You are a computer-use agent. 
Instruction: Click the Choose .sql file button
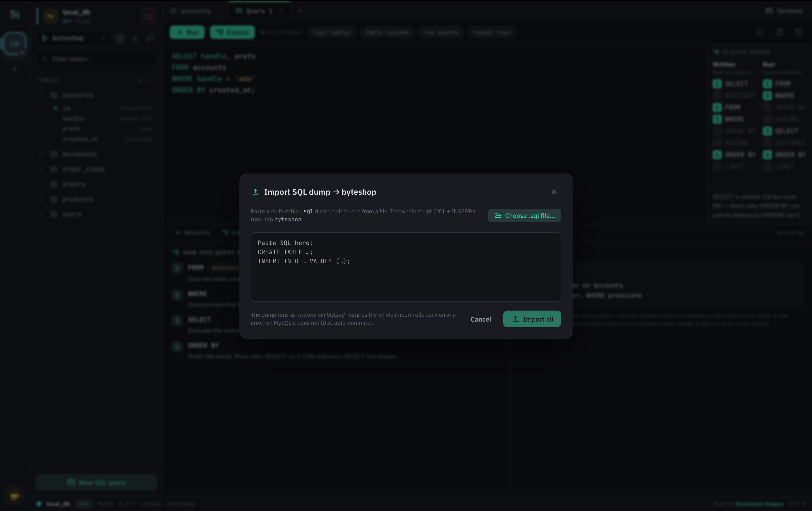tap(524, 215)
